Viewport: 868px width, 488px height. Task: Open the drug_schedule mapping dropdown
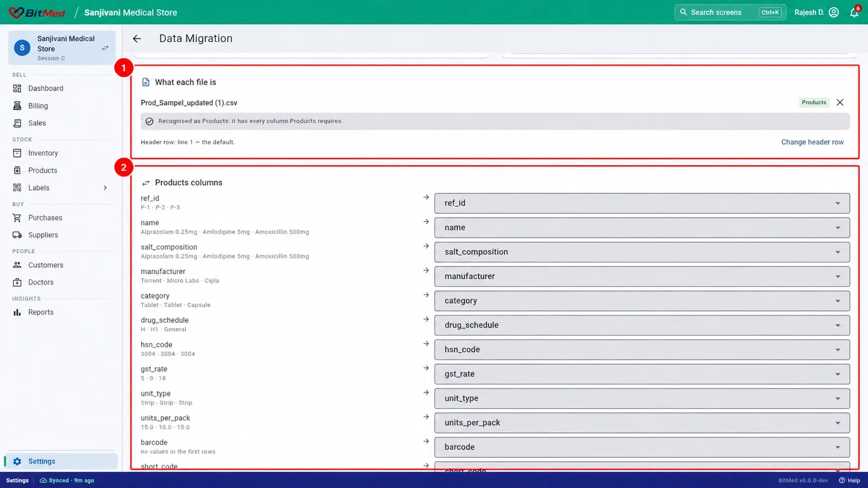click(x=642, y=325)
